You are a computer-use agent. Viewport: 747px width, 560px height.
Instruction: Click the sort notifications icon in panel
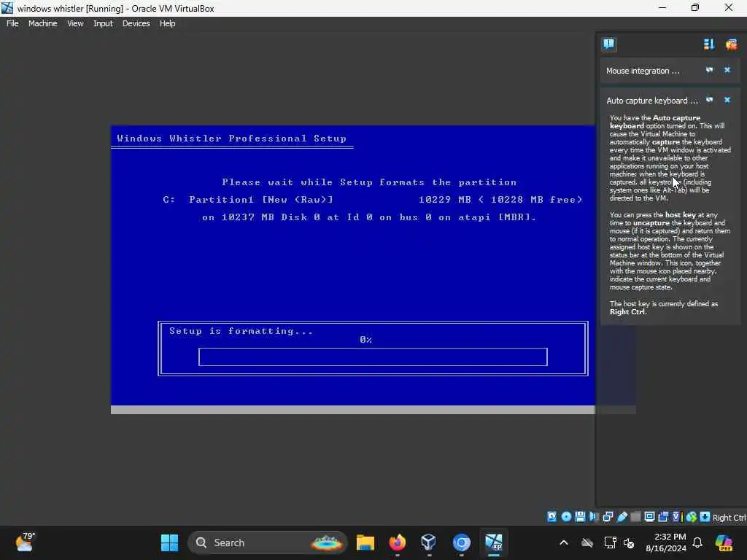tap(709, 44)
